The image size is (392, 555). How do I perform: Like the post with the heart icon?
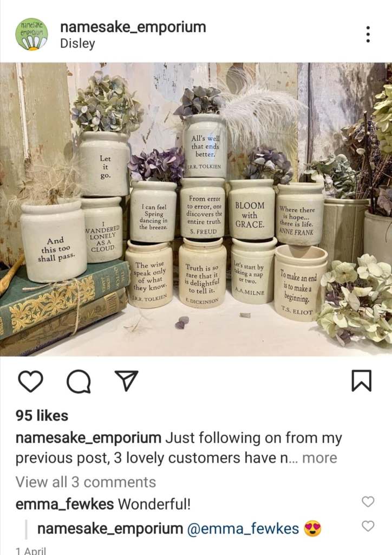click(30, 381)
